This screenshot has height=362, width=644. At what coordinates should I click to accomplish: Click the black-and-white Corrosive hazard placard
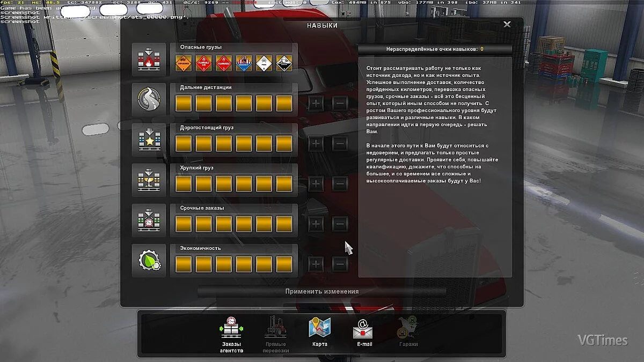pyautogui.click(x=284, y=63)
